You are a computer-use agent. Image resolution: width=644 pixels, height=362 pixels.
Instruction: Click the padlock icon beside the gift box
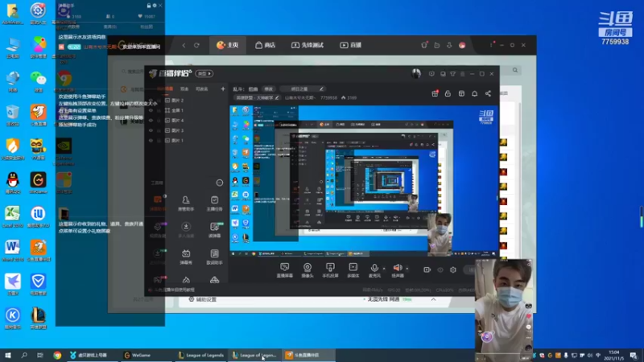point(448,93)
